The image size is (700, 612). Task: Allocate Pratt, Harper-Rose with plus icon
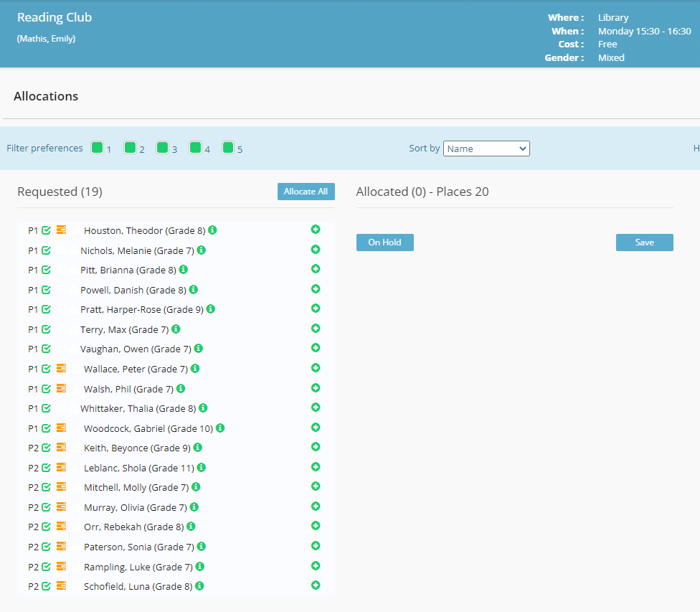[316, 309]
